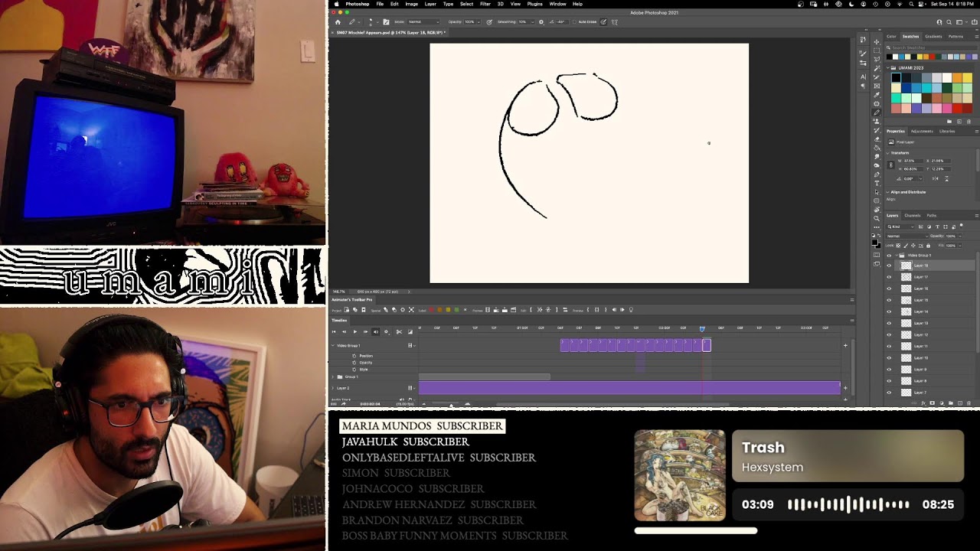The width and height of the screenshot is (980, 551).
Task: Create a new swatch with the plus icon
Action: pyautogui.click(x=959, y=122)
